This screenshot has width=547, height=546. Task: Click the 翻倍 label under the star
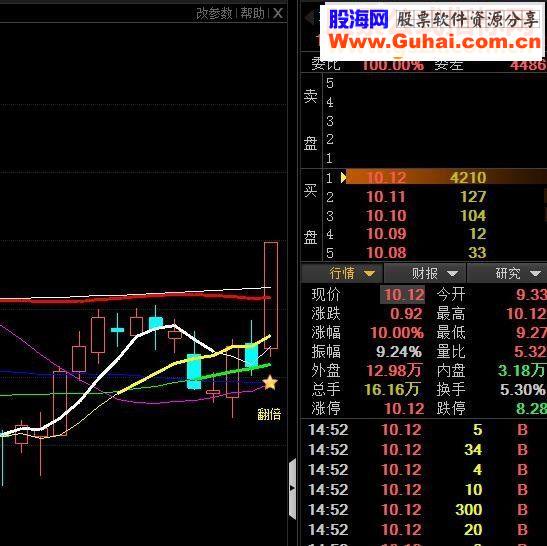[x=269, y=414]
